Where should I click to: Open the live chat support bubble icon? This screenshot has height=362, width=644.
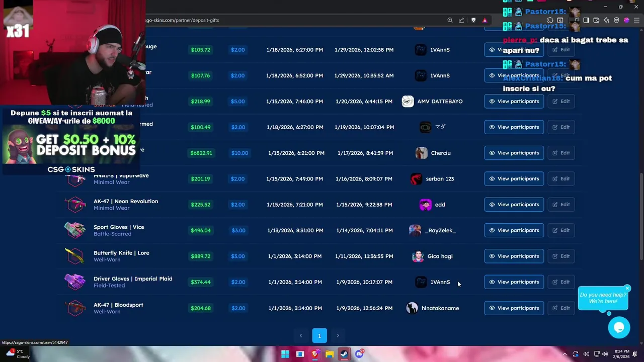click(619, 328)
